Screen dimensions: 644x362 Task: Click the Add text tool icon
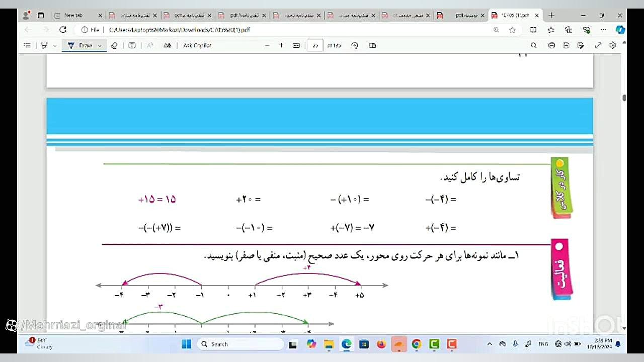[132, 45]
